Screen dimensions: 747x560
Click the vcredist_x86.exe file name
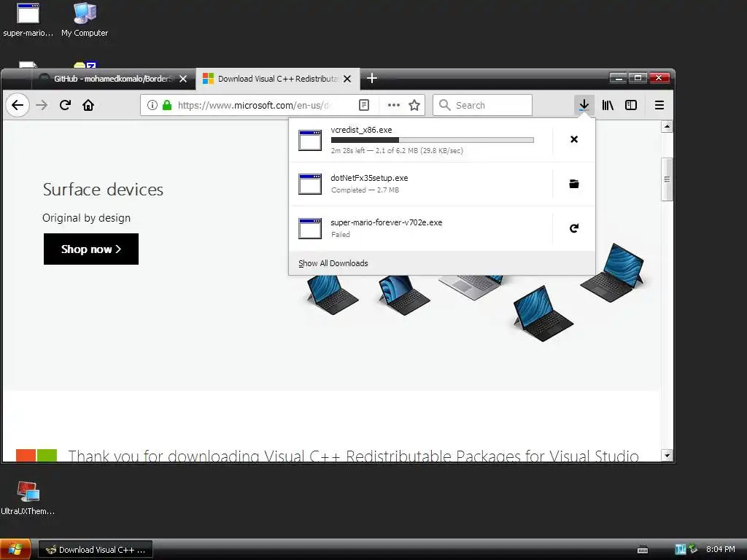pyautogui.click(x=361, y=130)
